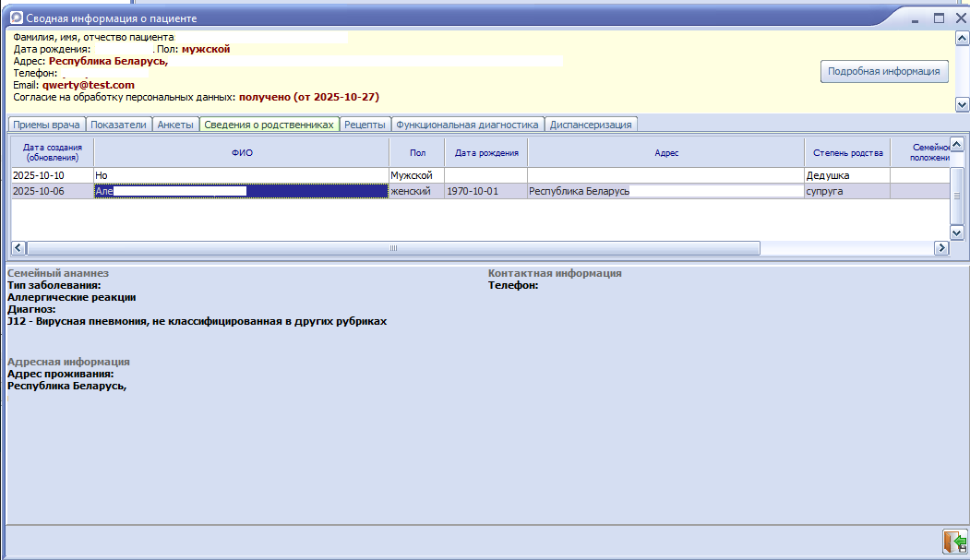970x560 pixels.
Task: Click the table's vertical scroll-down arrow
Action: click(x=957, y=232)
